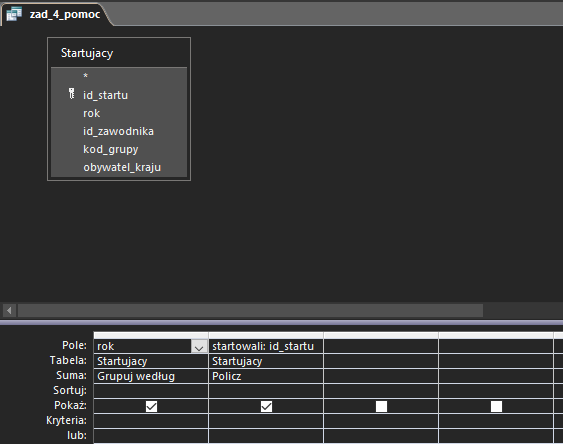Select obywatel_kraju field in table list
Image resolution: width=563 pixels, height=444 pixels.
click(122, 167)
